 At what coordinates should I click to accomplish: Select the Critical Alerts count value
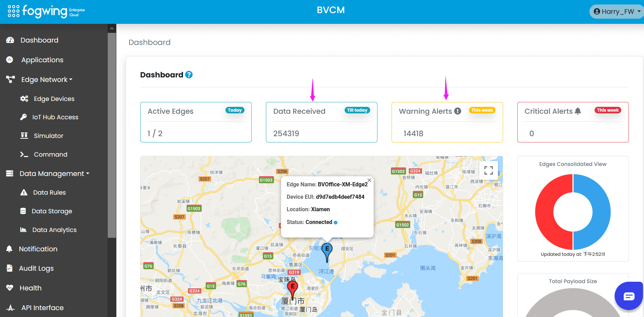click(x=532, y=133)
